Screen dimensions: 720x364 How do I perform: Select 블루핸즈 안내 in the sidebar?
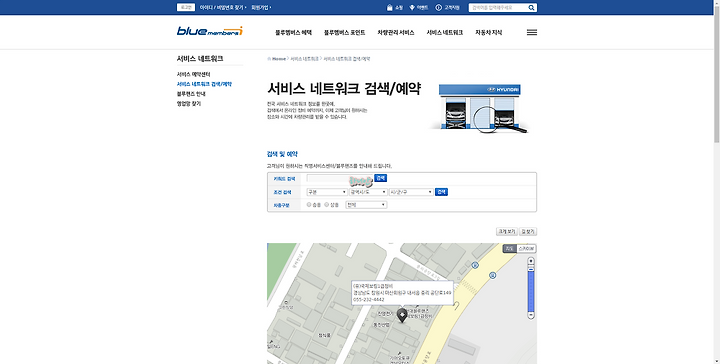[x=191, y=94]
